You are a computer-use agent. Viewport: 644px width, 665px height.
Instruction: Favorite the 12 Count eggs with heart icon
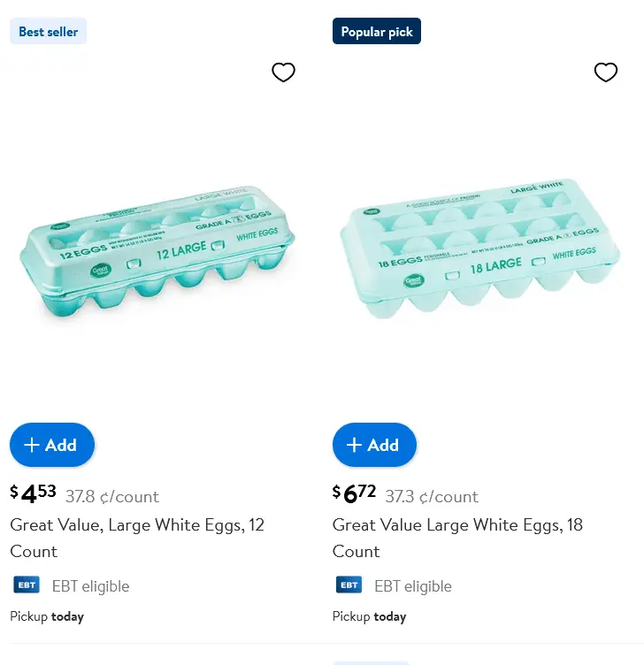tap(283, 73)
